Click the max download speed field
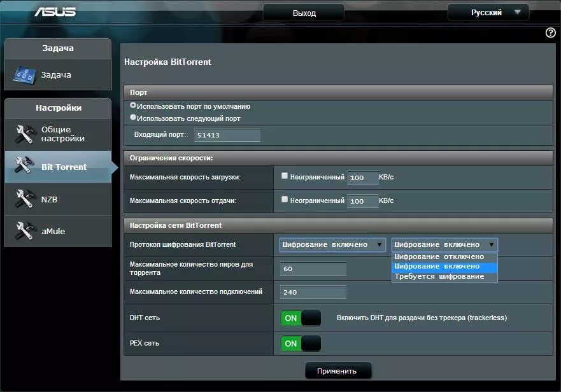Viewport: 561px width, 392px height. point(362,178)
